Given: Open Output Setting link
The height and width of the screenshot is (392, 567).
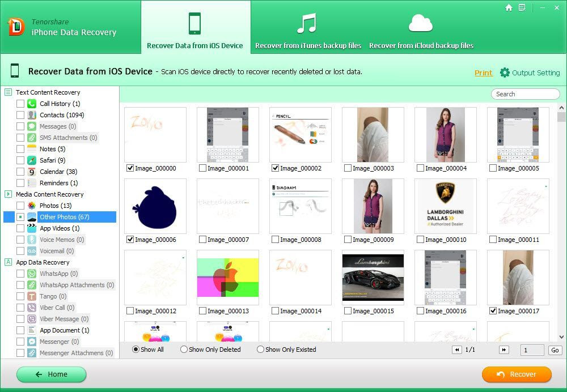Looking at the screenshot, I should click(x=536, y=73).
